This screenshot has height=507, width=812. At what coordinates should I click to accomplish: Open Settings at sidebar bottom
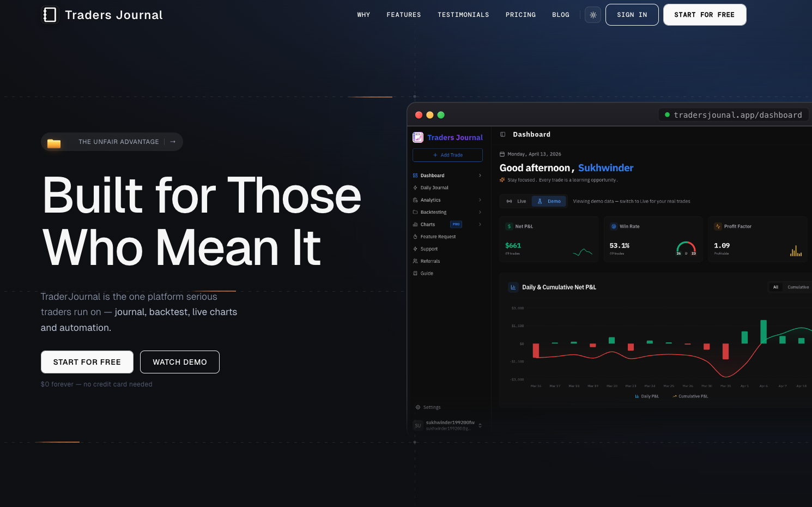[x=428, y=407]
